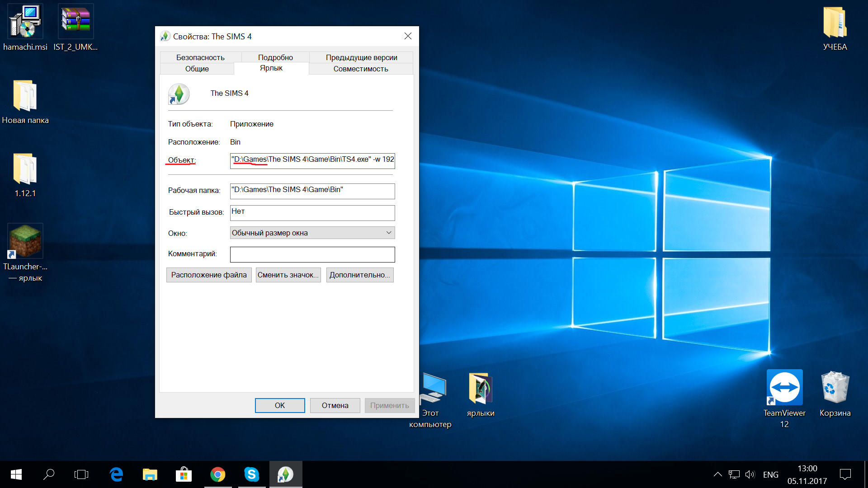Open the network status tray icon
Image resolution: width=868 pixels, height=488 pixels.
[734, 474]
